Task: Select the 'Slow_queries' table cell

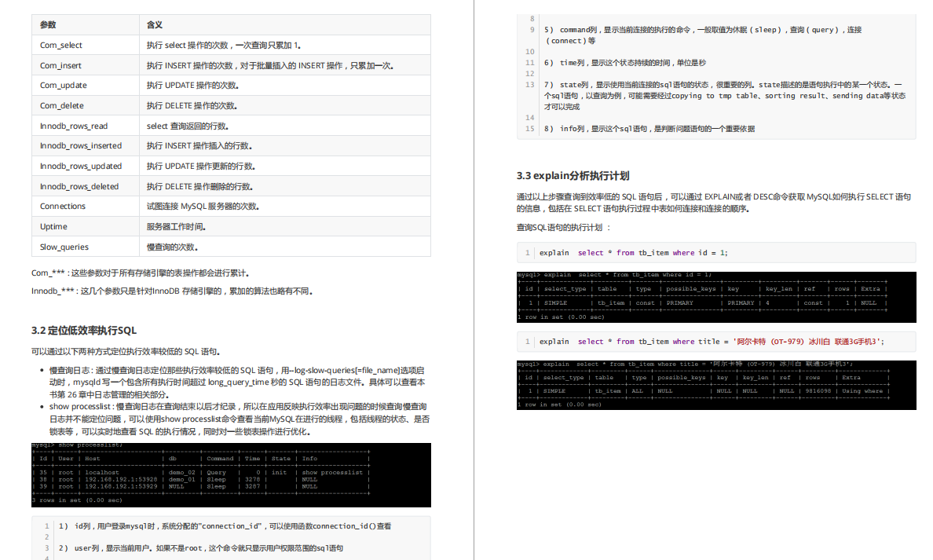Action: [85, 247]
